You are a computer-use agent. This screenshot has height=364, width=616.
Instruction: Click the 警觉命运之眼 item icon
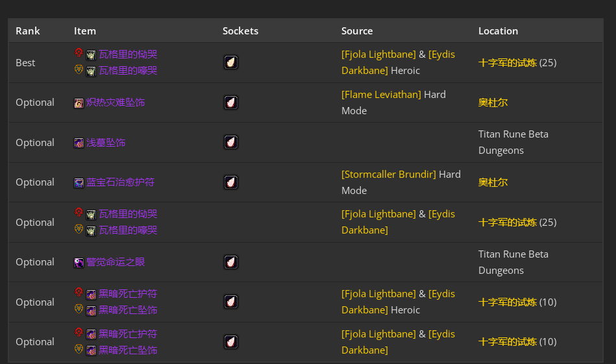[x=79, y=262]
